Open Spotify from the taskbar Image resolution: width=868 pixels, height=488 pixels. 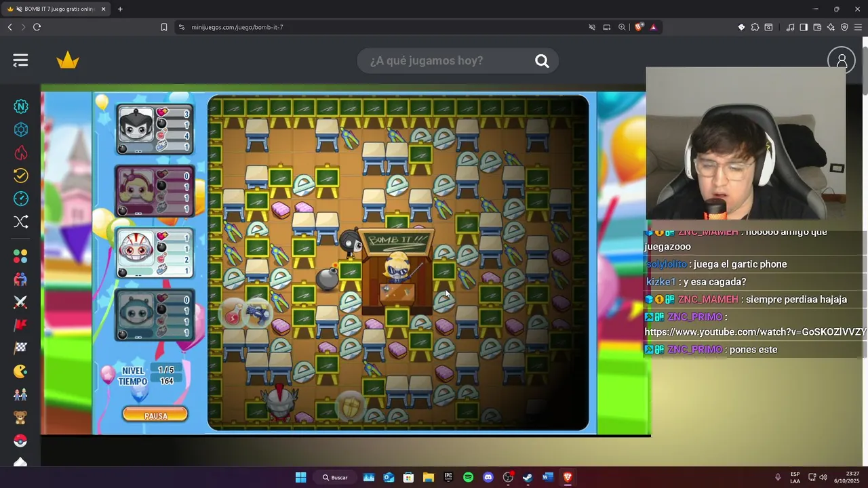click(468, 477)
